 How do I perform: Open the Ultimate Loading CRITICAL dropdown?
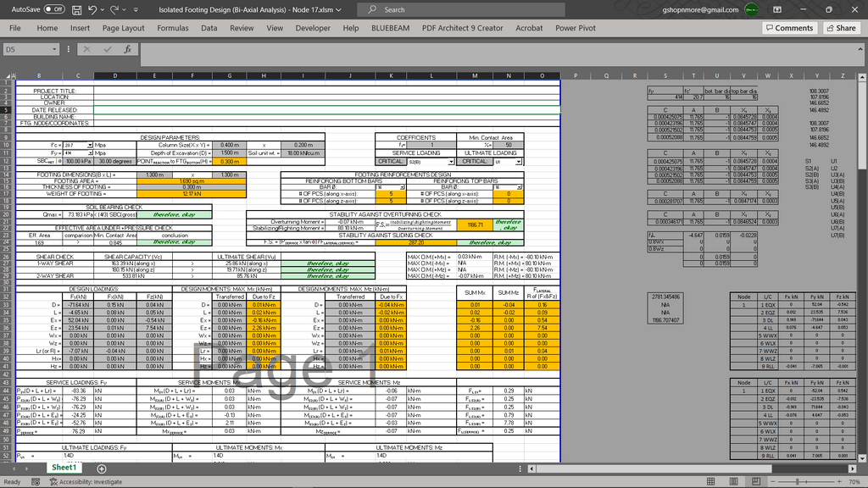(518, 162)
